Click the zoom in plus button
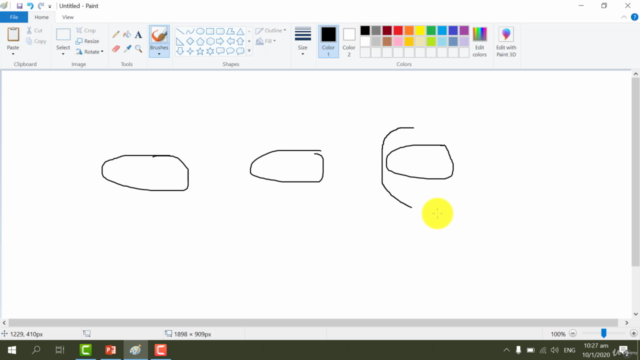The height and width of the screenshot is (360, 640). (633, 333)
